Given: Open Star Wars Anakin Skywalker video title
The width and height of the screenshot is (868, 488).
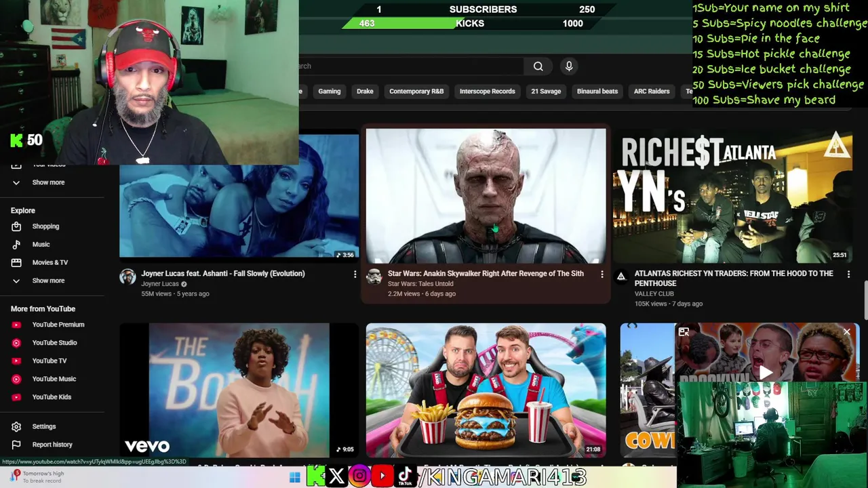Looking at the screenshot, I should tap(486, 274).
